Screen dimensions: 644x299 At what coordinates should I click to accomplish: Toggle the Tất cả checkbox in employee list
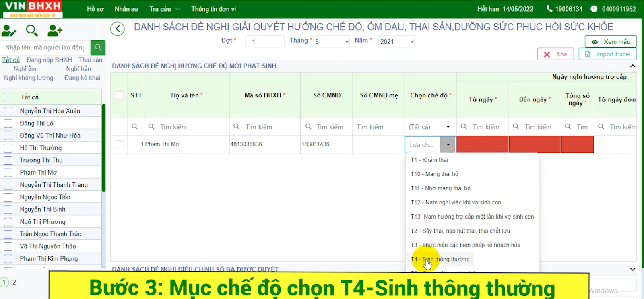coord(8,97)
